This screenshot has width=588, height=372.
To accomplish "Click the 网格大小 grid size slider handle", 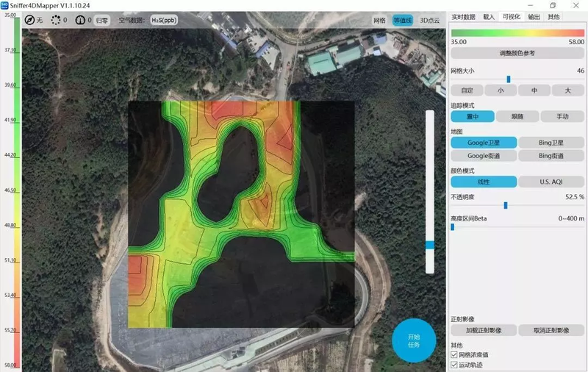I will 509,79.
